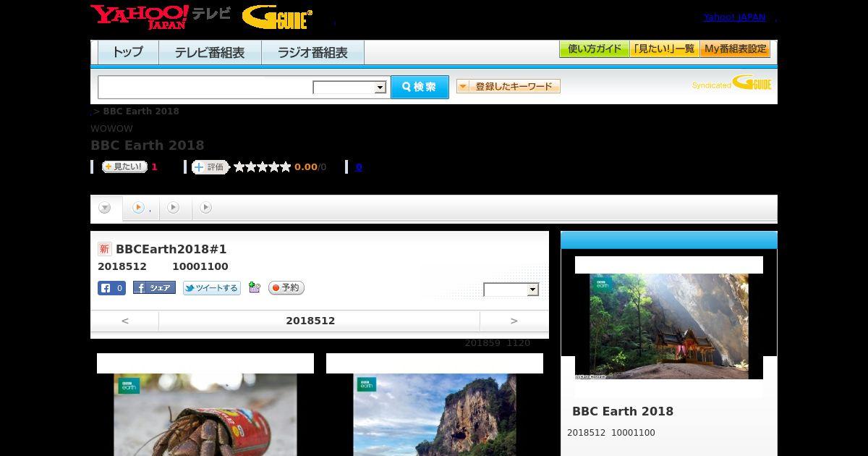The width and height of the screenshot is (868, 456).
Task: Open the 「見たい!」一覧 button
Action: [x=664, y=49]
